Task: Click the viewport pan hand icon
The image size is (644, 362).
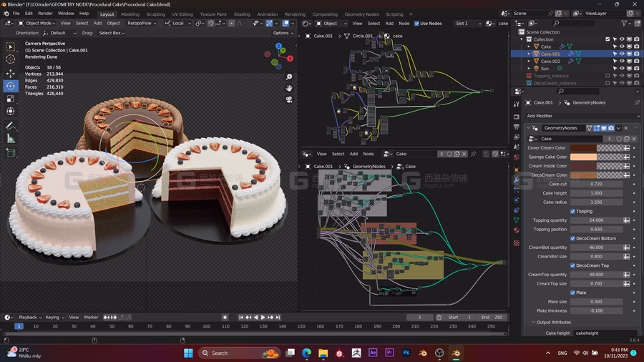Action: [x=289, y=88]
